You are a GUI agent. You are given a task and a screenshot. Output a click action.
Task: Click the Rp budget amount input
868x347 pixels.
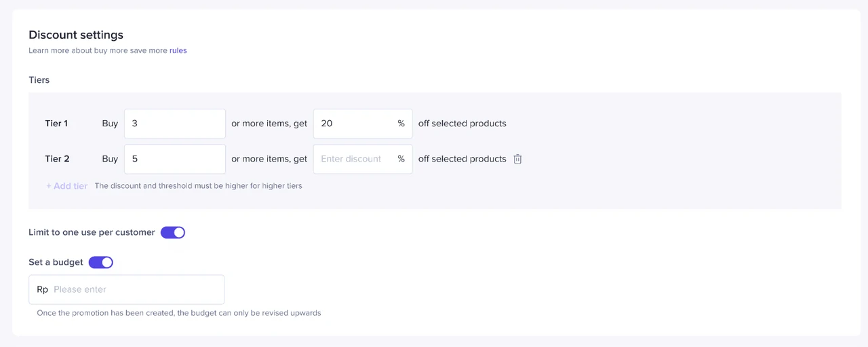point(136,289)
